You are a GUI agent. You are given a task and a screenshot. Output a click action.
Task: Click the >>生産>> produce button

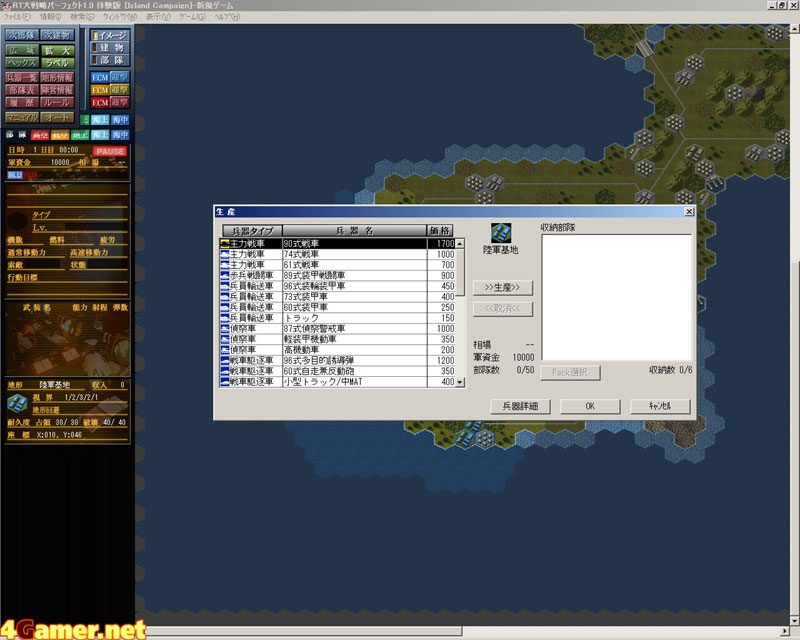503,287
